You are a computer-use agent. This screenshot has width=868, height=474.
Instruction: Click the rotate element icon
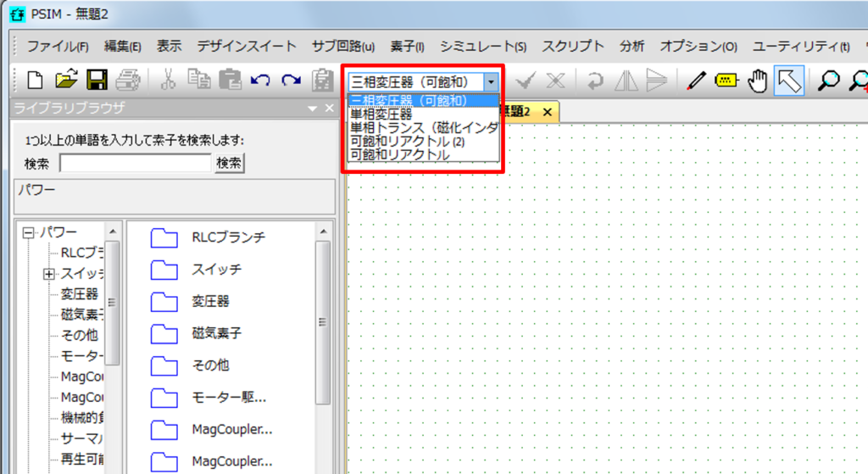[595, 81]
